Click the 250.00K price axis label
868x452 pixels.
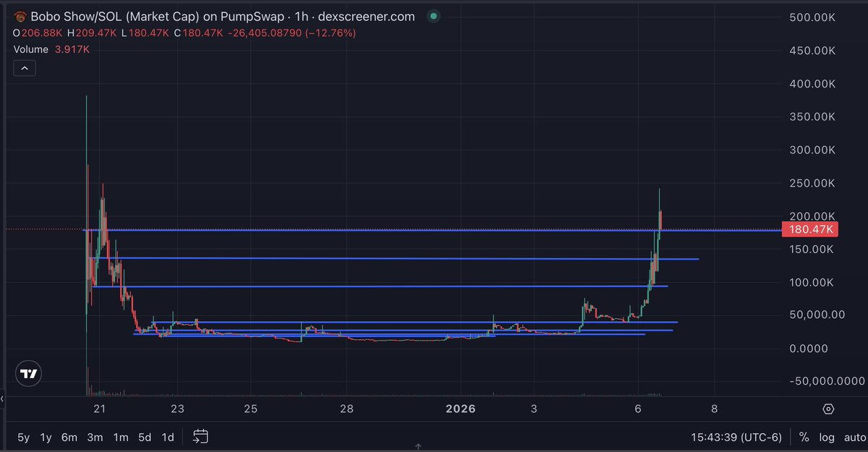tap(814, 183)
